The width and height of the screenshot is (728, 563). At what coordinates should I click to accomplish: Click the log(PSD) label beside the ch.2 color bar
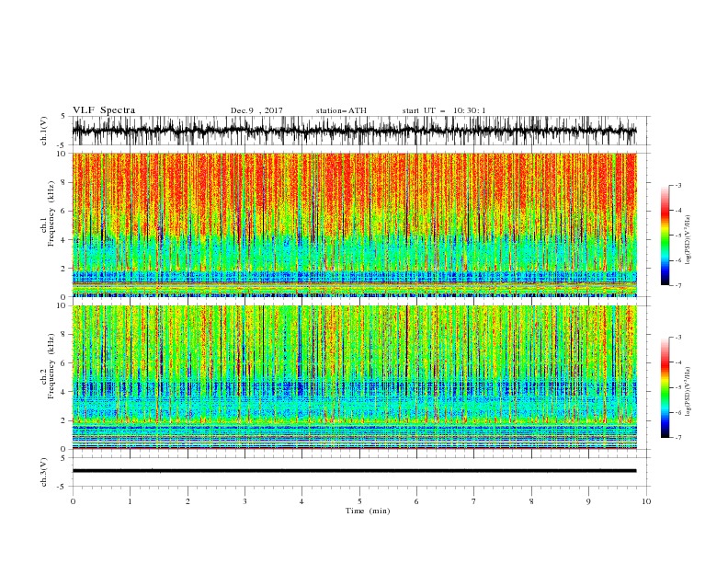[x=688, y=392]
